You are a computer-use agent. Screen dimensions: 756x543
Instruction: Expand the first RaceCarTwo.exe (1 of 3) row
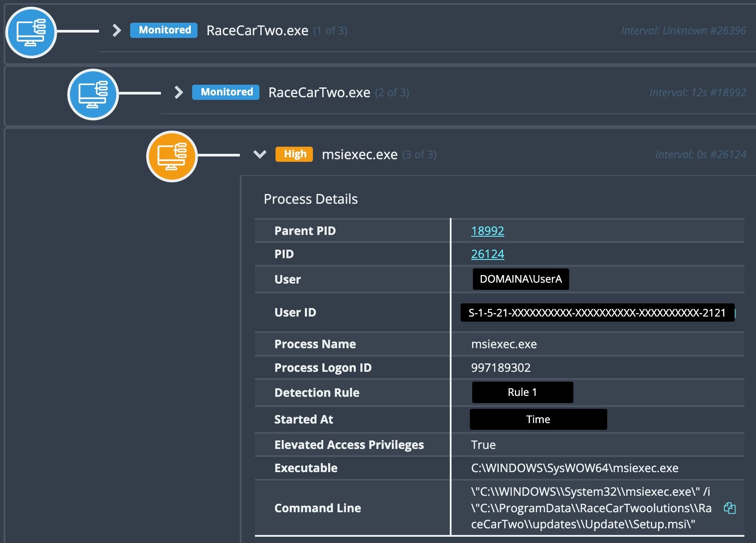(x=117, y=30)
